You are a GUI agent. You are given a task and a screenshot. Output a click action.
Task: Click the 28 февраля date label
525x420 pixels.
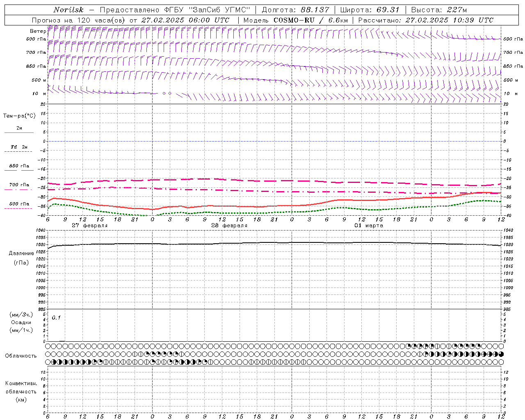coord(229,226)
